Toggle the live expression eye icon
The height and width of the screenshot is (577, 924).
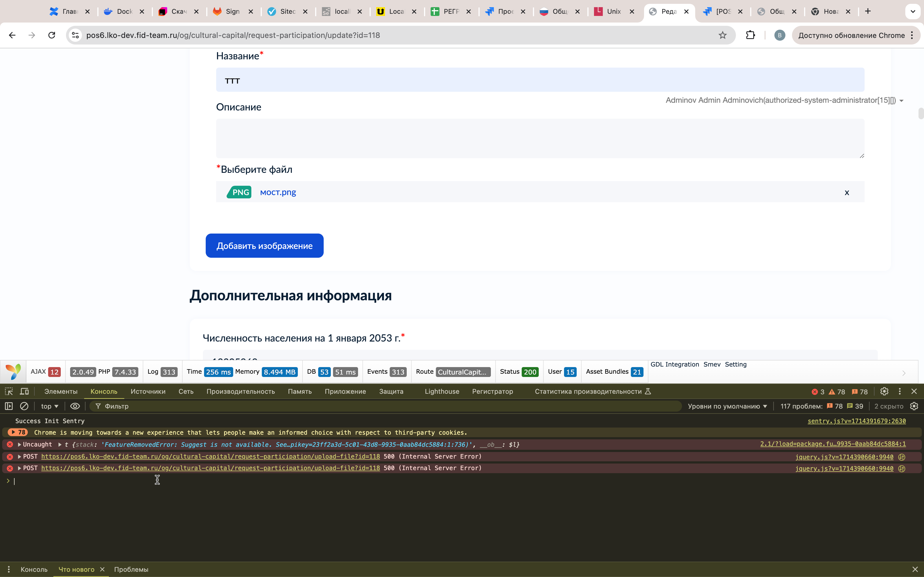(75, 406)
